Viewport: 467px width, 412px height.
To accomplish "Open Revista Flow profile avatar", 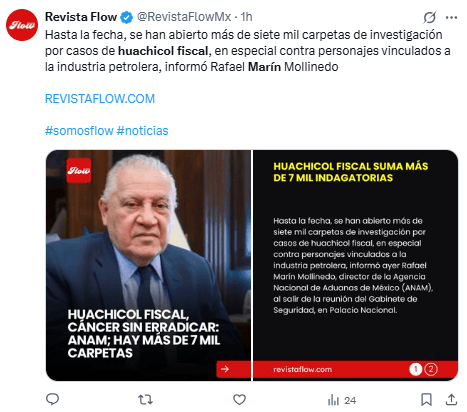I will [x=22, y=25].
